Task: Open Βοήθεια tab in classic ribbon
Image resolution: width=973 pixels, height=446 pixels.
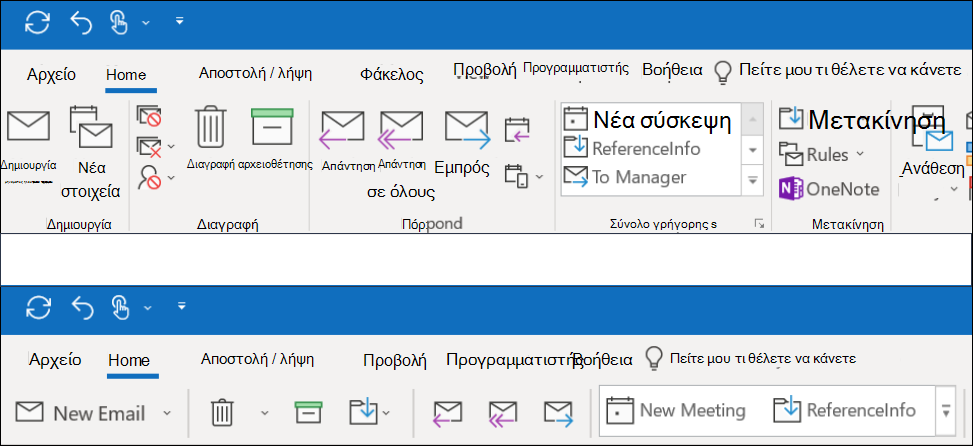Action: click(x=672, y=69)
